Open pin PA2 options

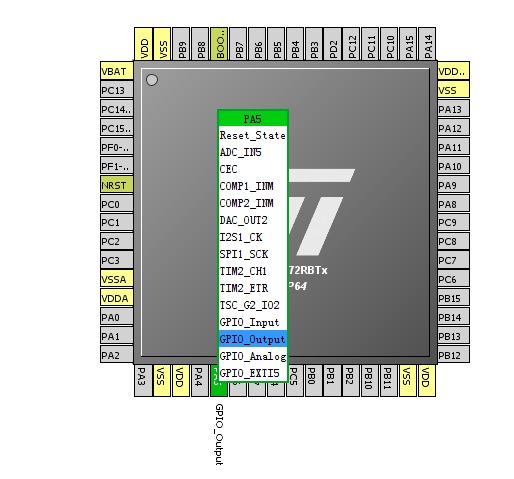click(117, 355)
